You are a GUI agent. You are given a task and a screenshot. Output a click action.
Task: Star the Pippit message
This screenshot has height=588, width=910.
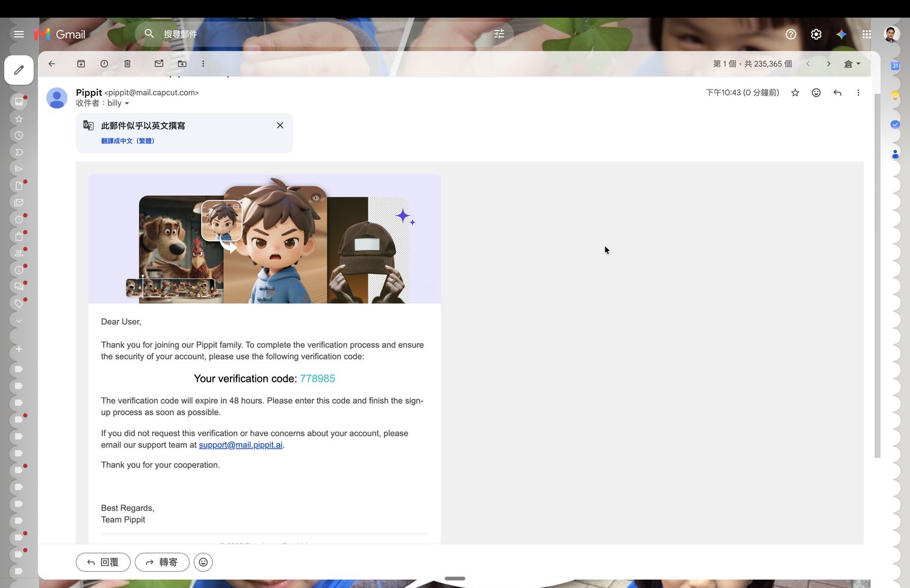point(795,93)
